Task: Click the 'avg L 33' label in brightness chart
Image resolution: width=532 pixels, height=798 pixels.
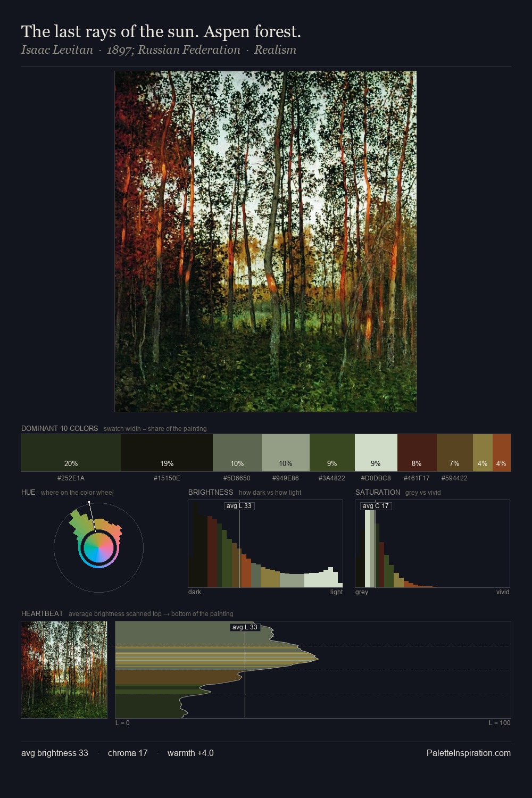Action: [239, 506]
